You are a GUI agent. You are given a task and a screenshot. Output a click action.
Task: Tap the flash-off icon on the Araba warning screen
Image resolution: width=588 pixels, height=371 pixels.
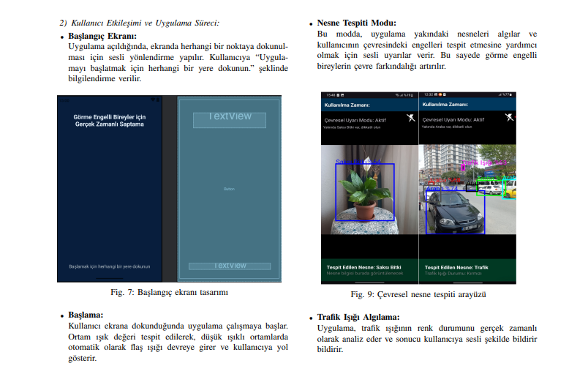(x=509, y=117)
